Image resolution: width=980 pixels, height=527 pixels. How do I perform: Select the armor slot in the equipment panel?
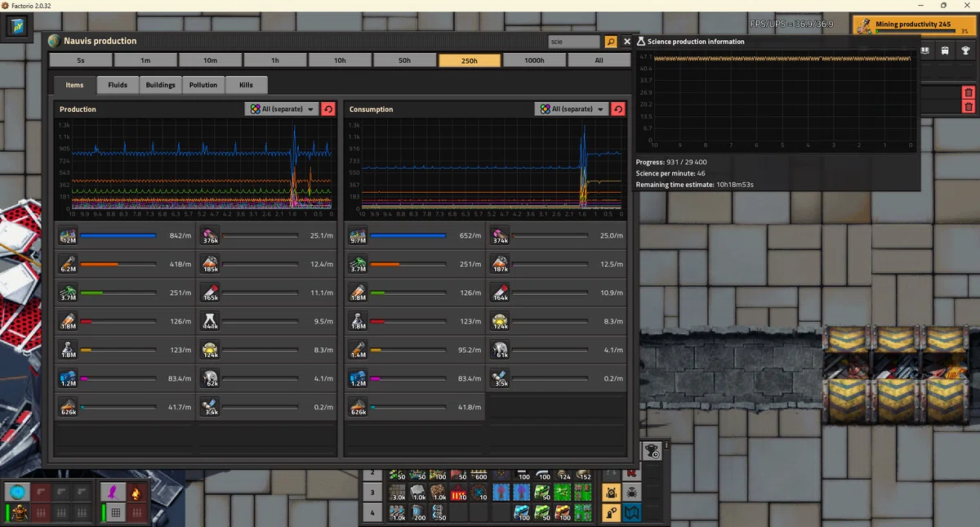click(x=19, y=513)
